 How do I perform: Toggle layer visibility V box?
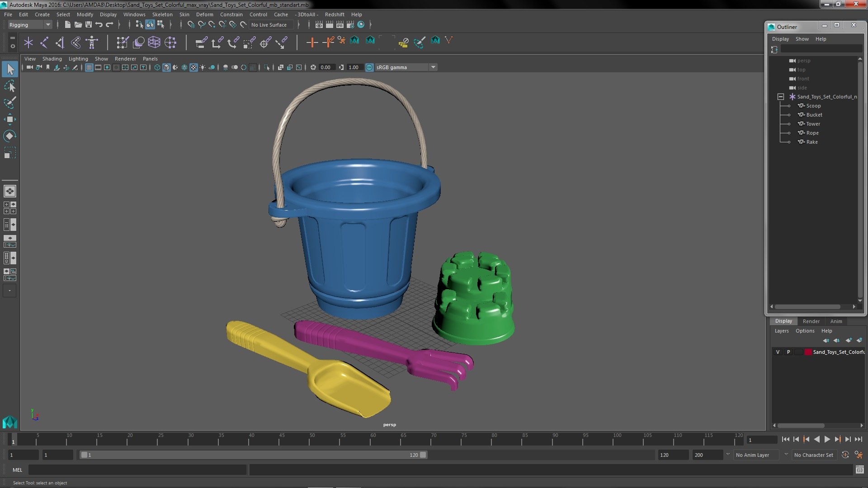coord(778,352)
